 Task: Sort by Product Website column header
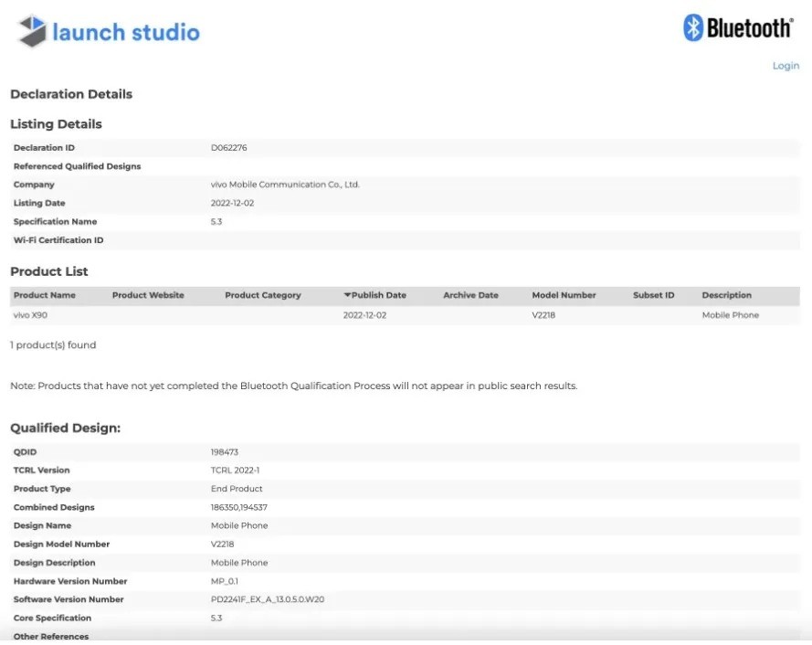148,295
